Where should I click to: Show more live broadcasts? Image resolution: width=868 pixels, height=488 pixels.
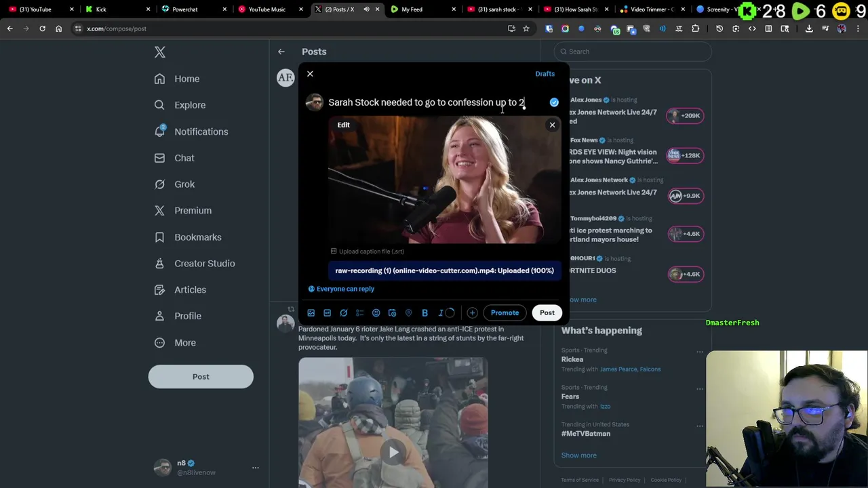[582, 300]
